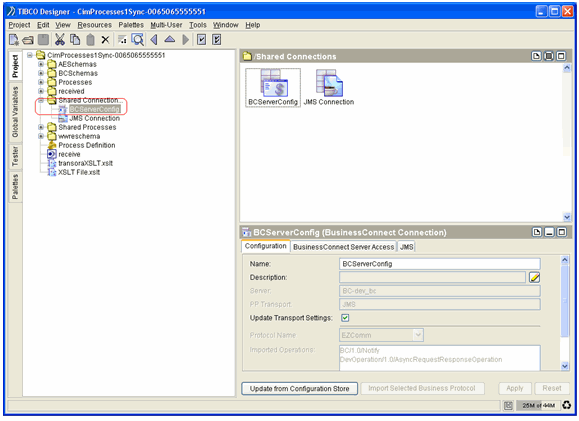Click the Copy toolbar icon
The height and width of the screenshot is (421, 579).
click(75, 40)
